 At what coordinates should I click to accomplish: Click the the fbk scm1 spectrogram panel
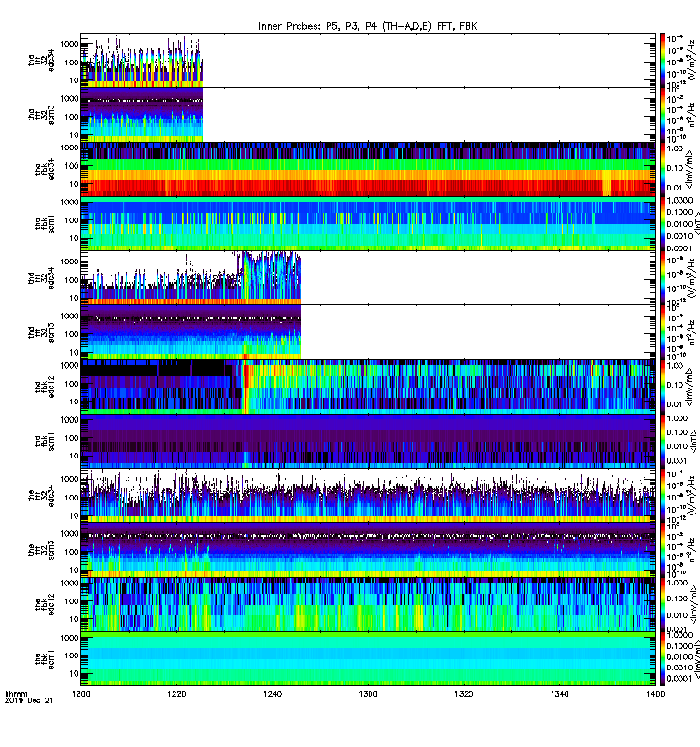pyautogui.click(x=368, y=659)
